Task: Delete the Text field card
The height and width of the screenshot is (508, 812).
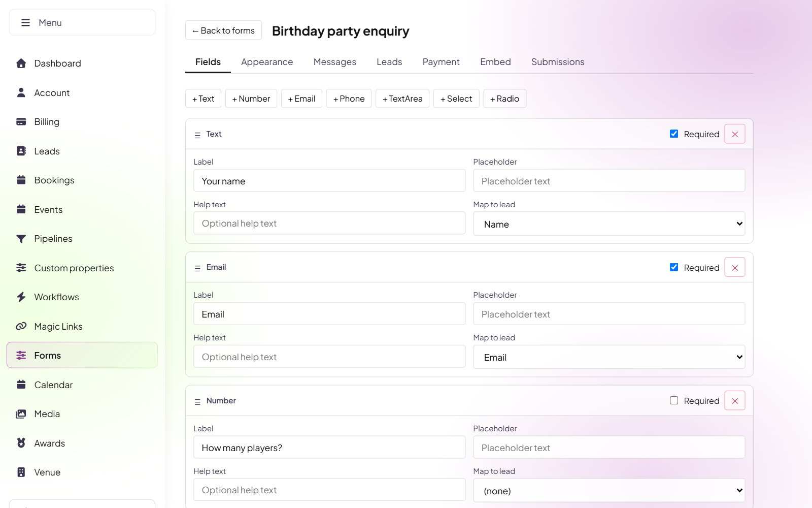Action: click(735, 134)
